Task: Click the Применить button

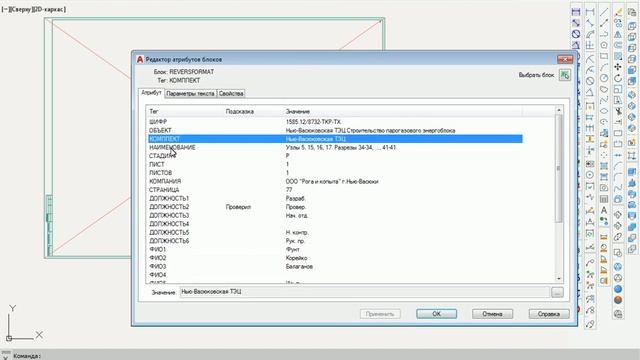Action: [380, 314]
